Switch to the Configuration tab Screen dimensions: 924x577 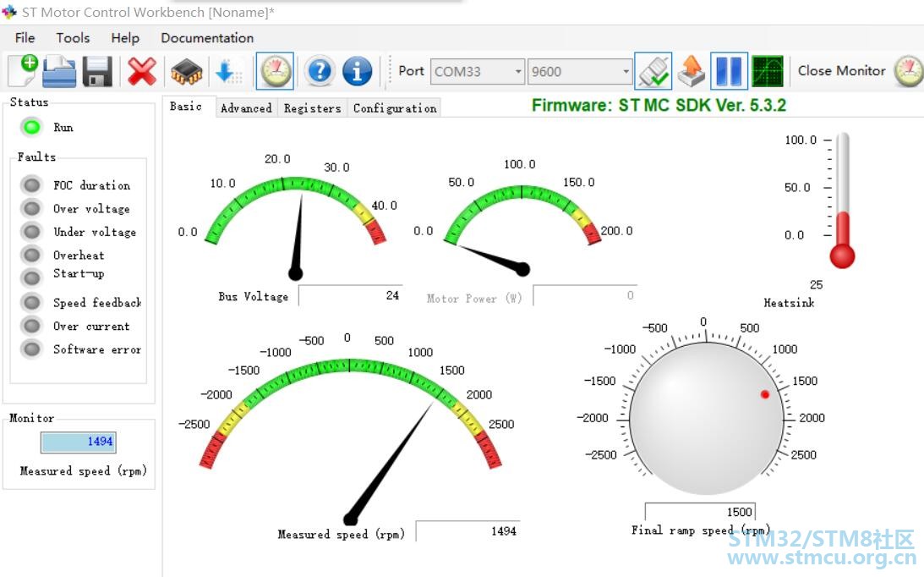[395, 108]
